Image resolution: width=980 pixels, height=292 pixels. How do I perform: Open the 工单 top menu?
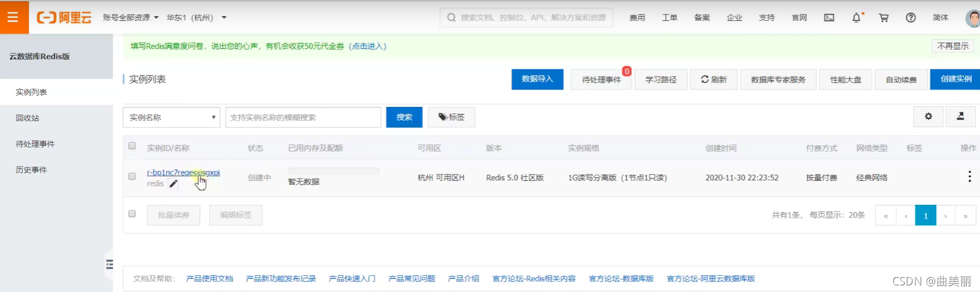pyautogui.click(x=670, y=17)
